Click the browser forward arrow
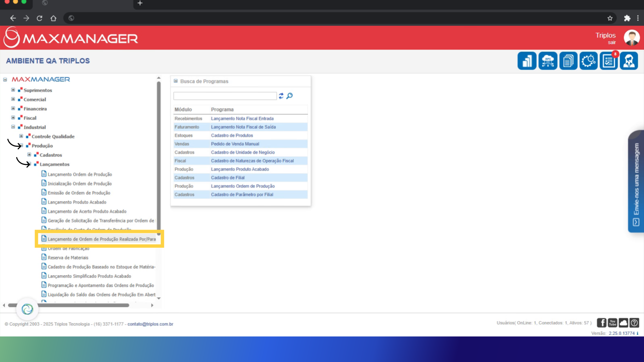This screenshot has width=644, height=362. (x=26, y=18)
